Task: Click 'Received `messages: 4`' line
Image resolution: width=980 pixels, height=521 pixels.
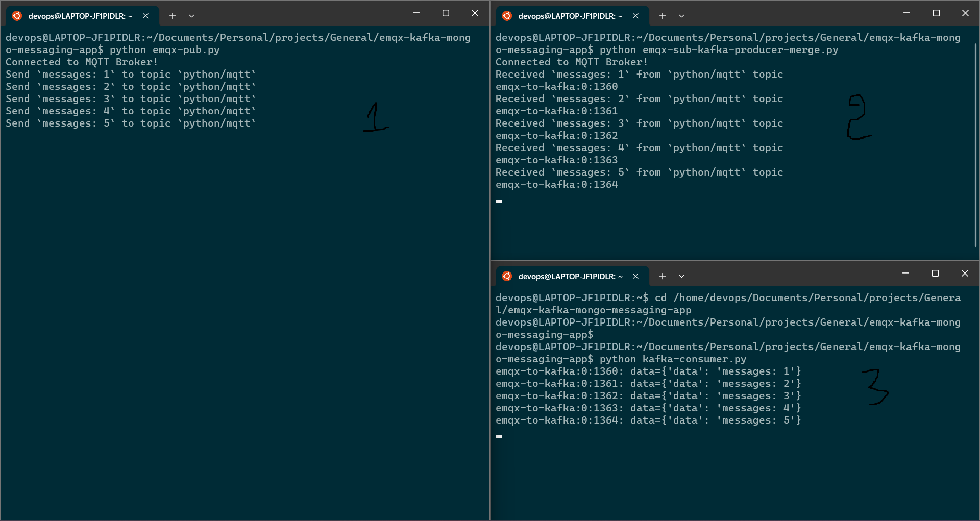Action: click(639, 148)
